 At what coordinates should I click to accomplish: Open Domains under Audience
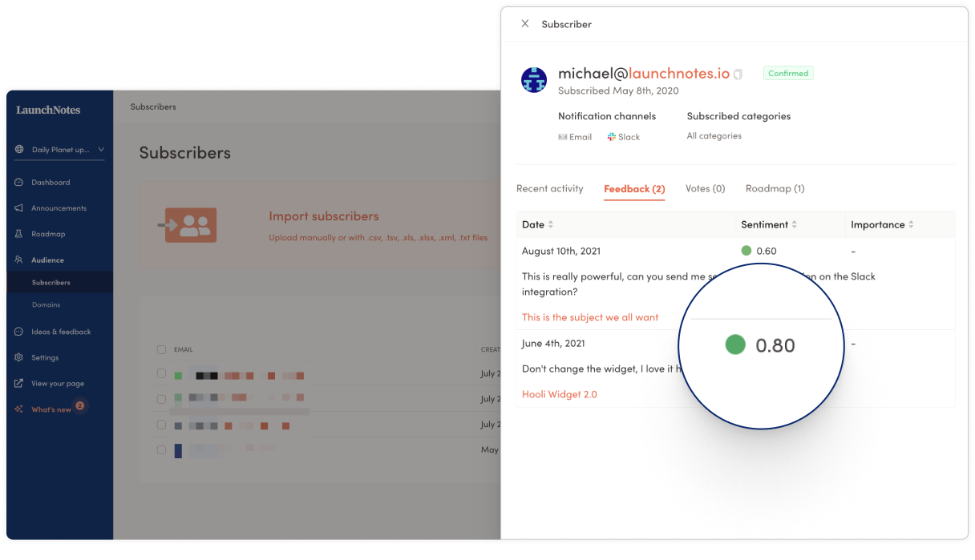[x=46, y=305]
